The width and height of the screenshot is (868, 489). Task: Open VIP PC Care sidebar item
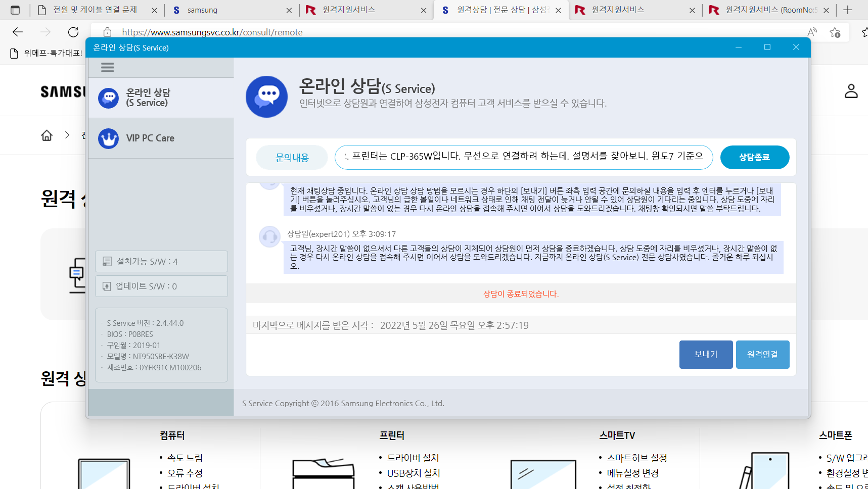pos(161,138)
